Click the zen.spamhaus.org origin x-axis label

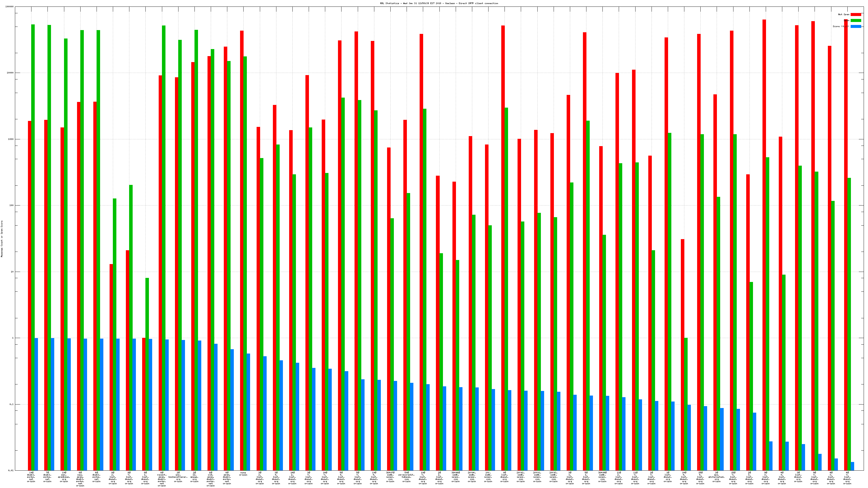[64, 477]
